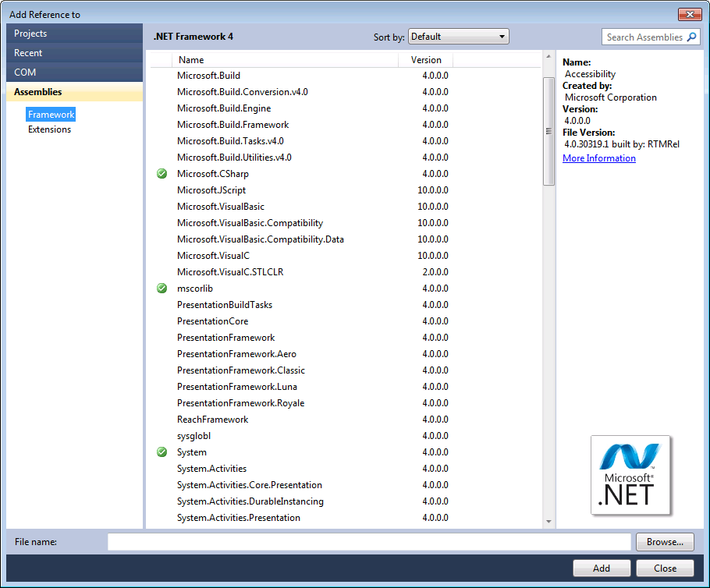Click the Close button
The image size is (710, 588).
pyautogui.click(x=665, y=568)
